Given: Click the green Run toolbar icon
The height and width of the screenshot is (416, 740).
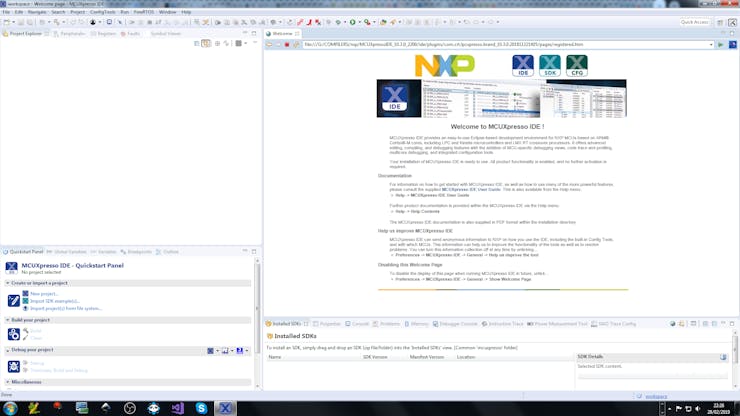Looking at the screenshot, I should (x=353, y=22).
